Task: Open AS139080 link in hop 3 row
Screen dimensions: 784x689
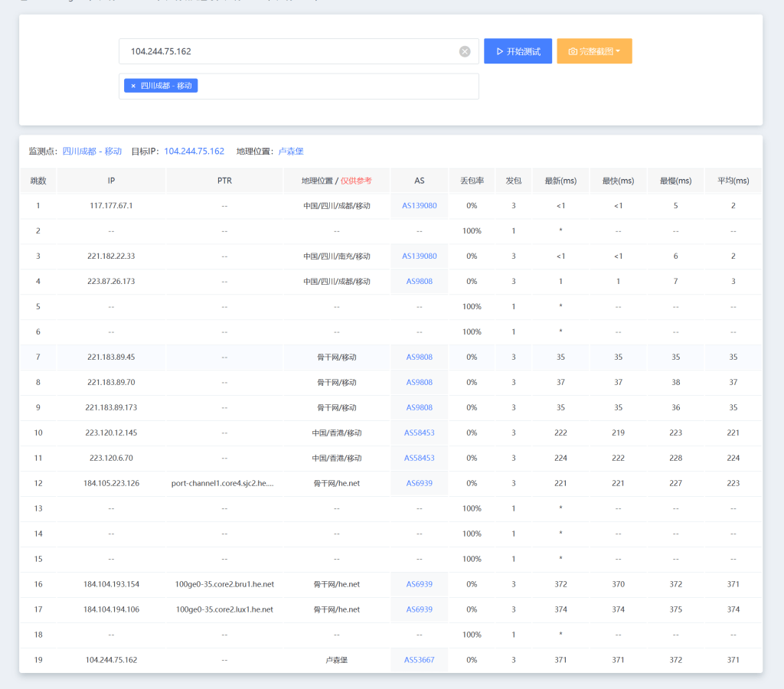Action: [420, 256]
